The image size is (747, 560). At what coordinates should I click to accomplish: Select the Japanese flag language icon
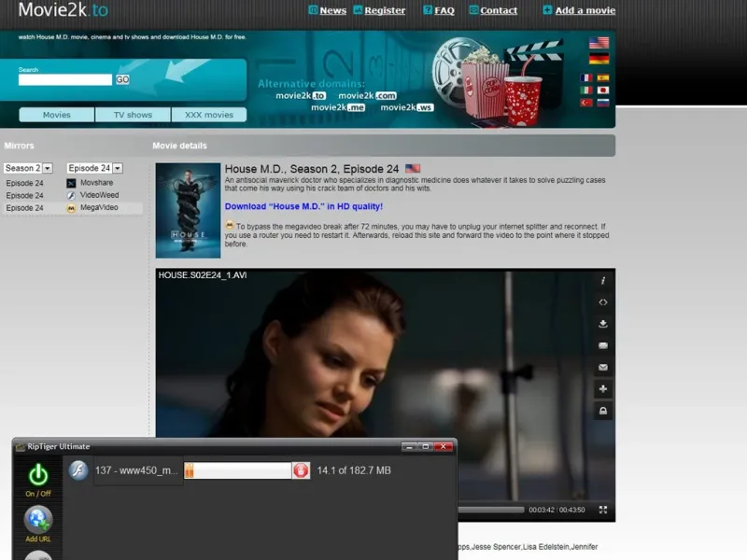(603, 90)
